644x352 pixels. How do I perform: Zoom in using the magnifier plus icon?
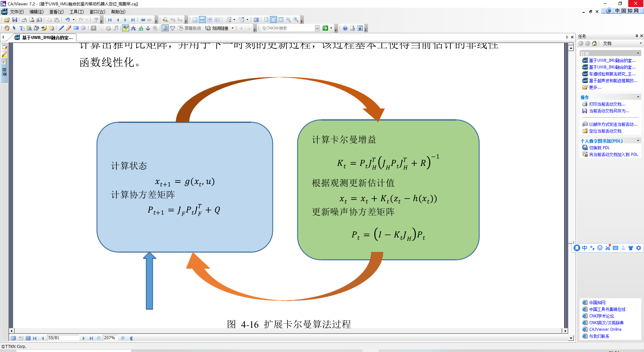[296, 19]
